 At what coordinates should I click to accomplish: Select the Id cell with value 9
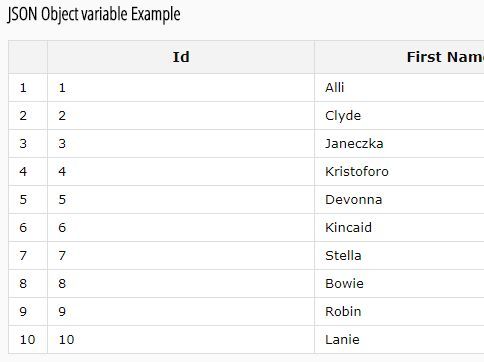click(x=181, y=312)
